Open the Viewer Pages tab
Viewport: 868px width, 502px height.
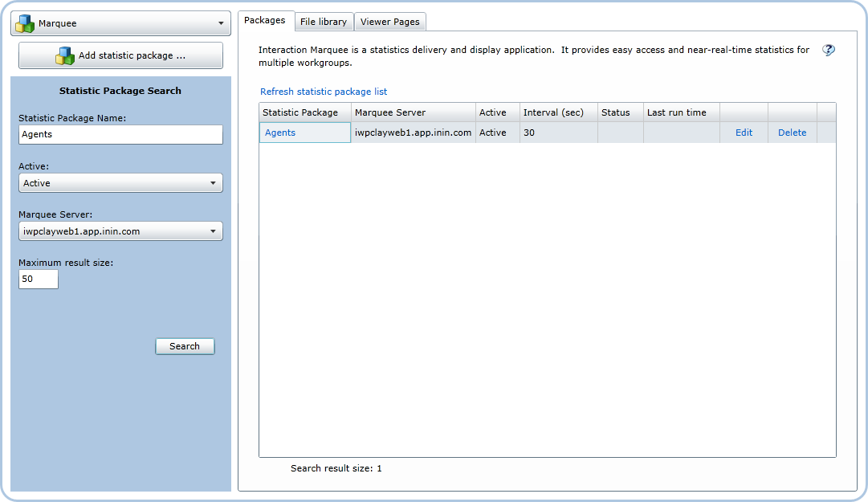(389, 22)
